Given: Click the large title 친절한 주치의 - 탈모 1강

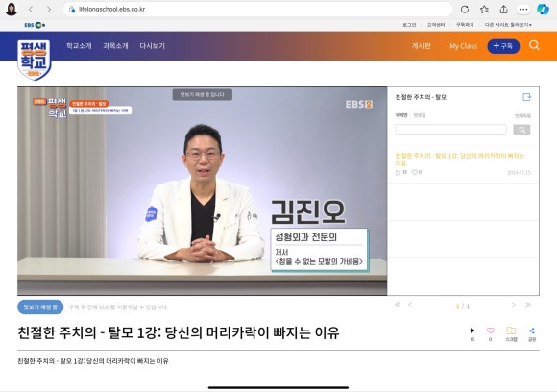Looking at the screenshot, I should click(179, 333).
